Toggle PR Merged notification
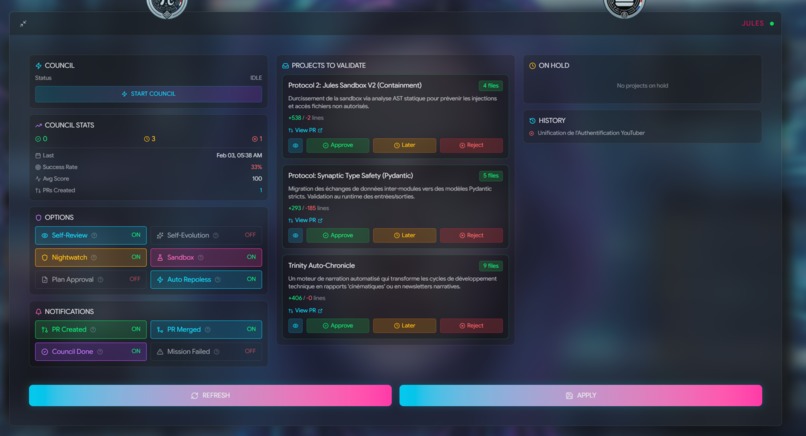The image size is (806, 436). point(206,330)
